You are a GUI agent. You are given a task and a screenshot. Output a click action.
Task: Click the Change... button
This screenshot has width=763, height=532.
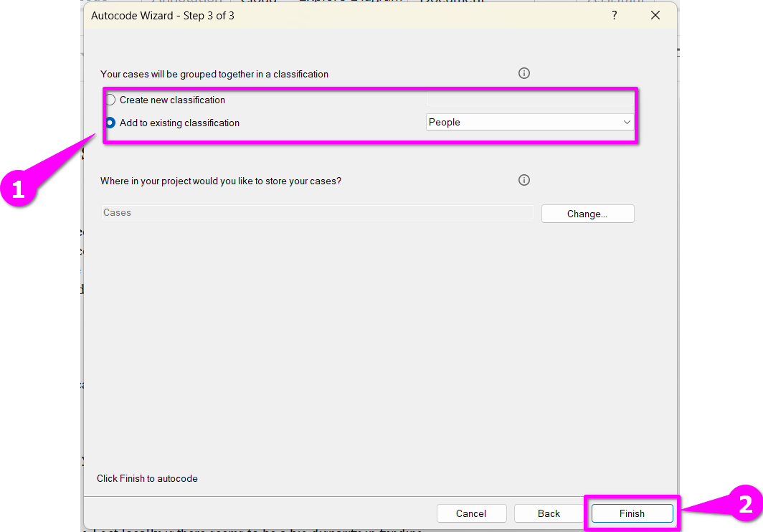tap(587, 214)
